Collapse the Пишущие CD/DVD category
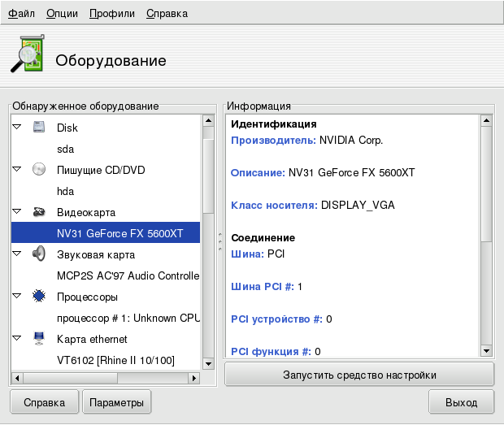504x425 pixels. tap(17, 169)
